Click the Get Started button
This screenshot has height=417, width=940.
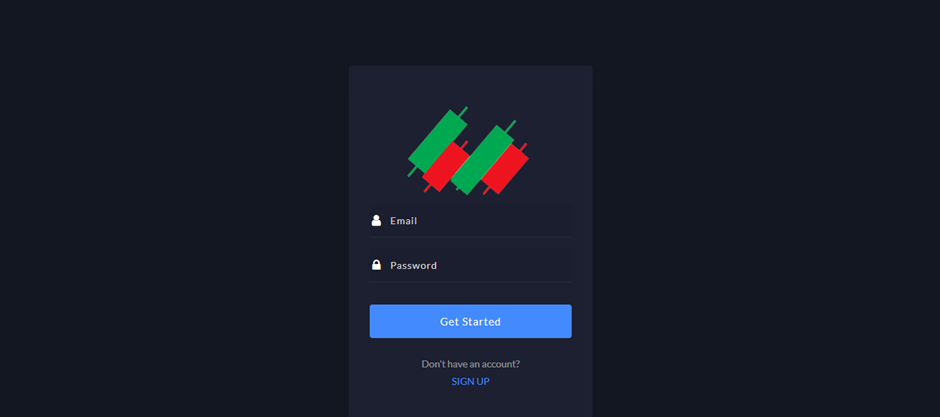pos(470,321)
